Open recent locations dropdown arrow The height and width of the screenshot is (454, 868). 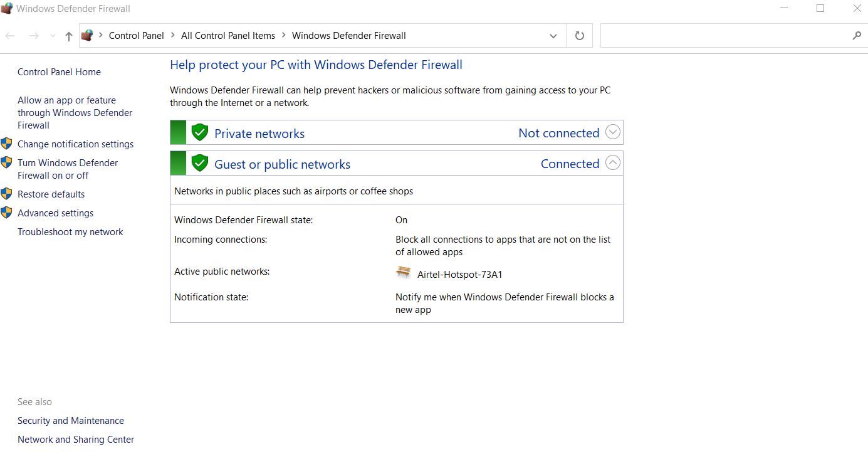click(53, 36)
